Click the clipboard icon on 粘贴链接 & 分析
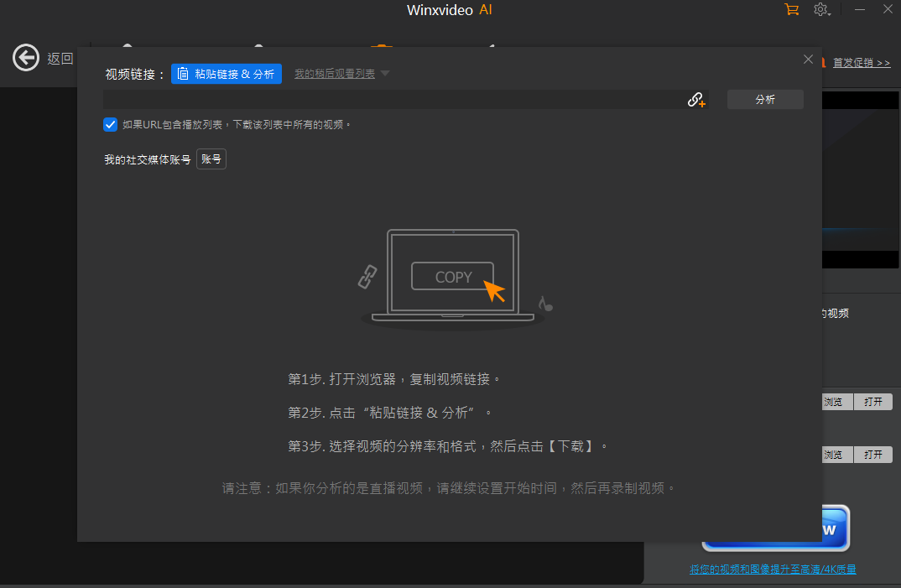The width and height of the screenshot is (901, 588). [x=183, y=74]
